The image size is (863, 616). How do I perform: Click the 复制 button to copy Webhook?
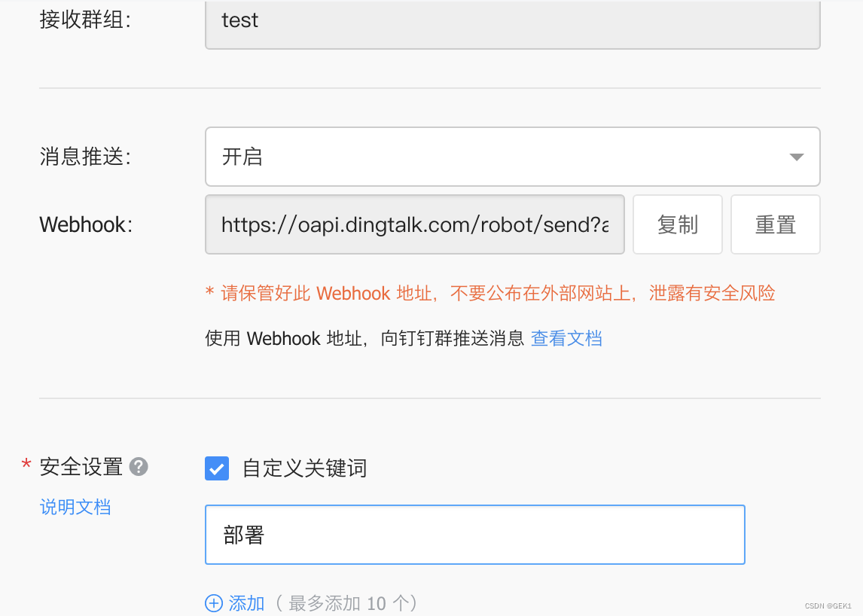click(678, 224)
